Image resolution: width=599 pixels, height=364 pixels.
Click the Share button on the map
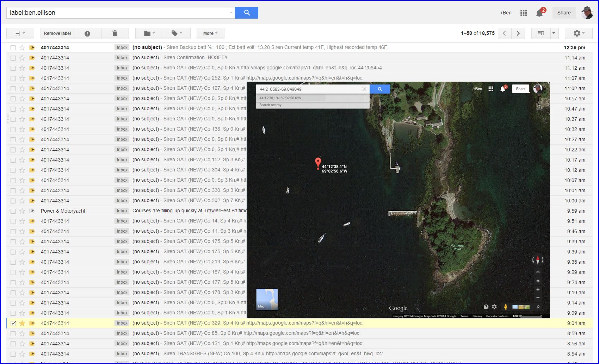(520, 89)
